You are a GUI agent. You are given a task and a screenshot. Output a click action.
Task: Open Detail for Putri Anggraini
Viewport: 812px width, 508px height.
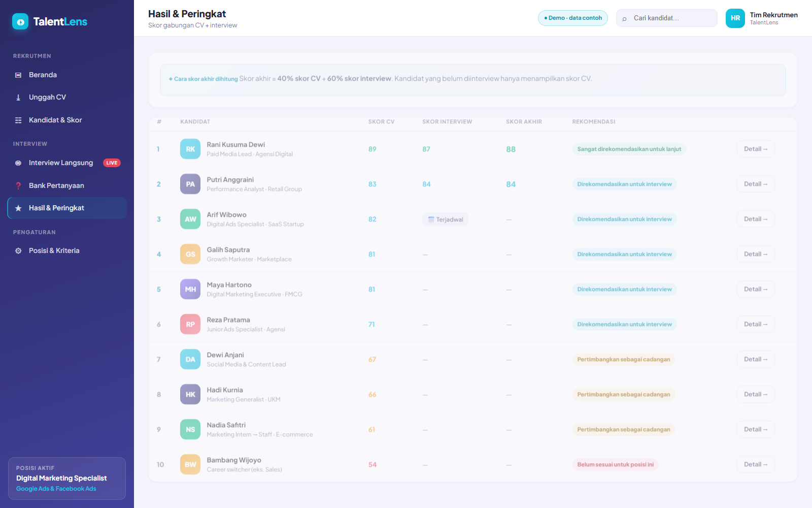point(756,184)
